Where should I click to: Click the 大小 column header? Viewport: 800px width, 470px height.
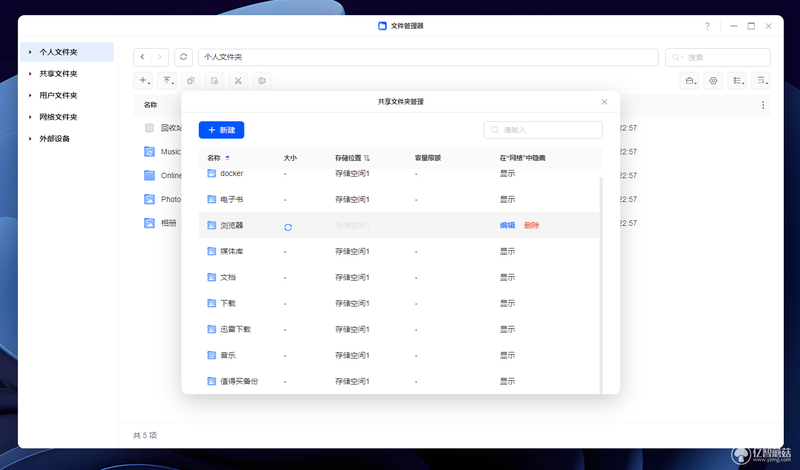point(290,158)
